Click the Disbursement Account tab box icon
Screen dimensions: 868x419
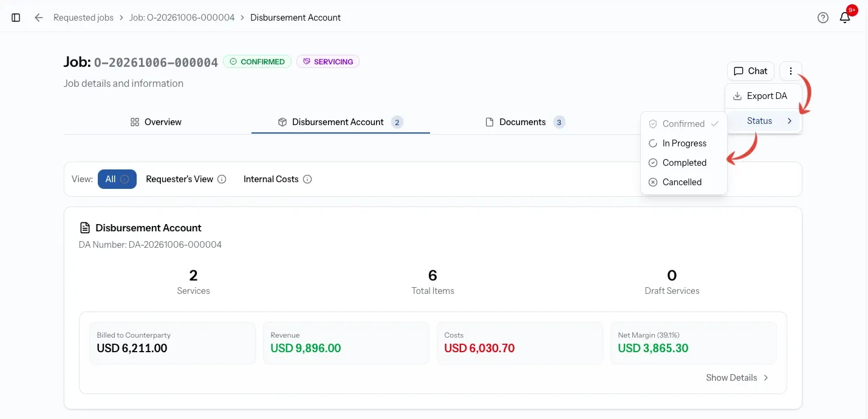pos(282,122)
